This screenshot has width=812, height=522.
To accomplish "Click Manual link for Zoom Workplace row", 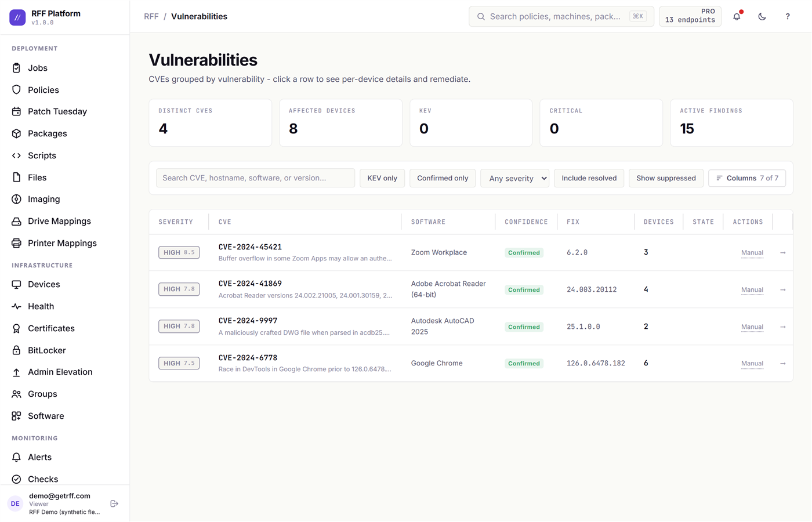I will [752, 252].
